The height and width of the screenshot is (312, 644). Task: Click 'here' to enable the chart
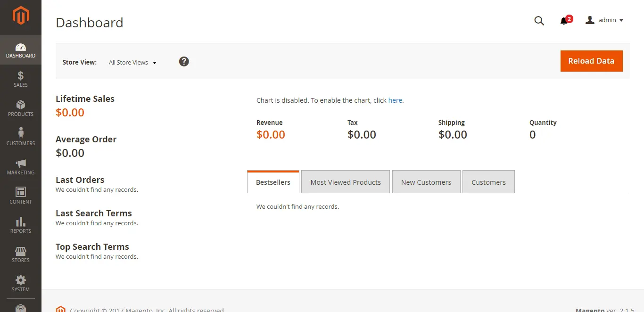pos(395,100)
